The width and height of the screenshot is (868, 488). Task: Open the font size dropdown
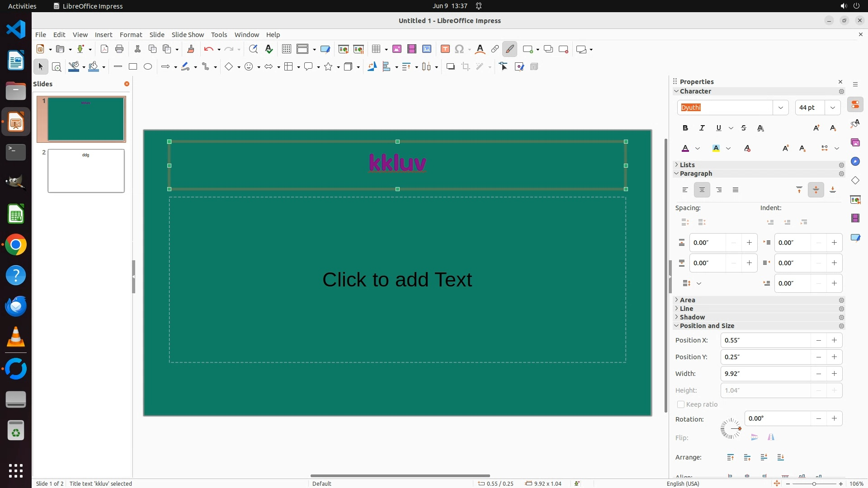tap(833, 108)
